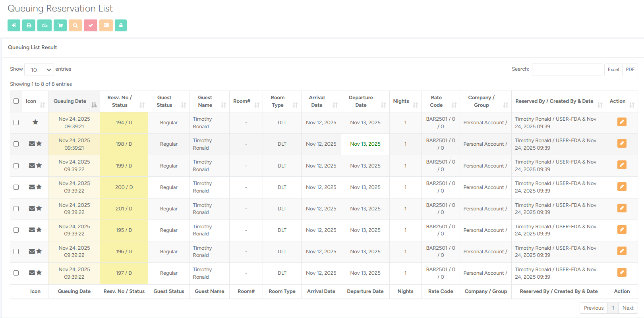This screenshot has height=318, width=644.
Task: Click the cloud icon toolbar button
Action: tap(44, 25)
